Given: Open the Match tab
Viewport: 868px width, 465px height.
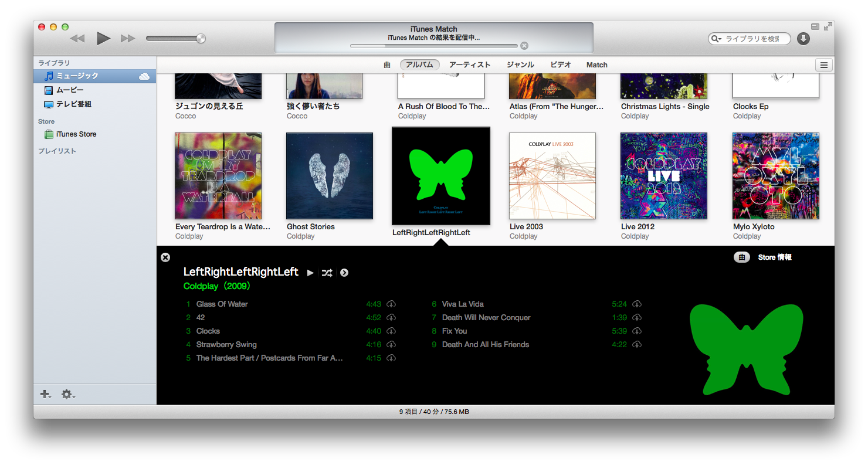Looking at the screenshot, I should (x=596, y=65).
